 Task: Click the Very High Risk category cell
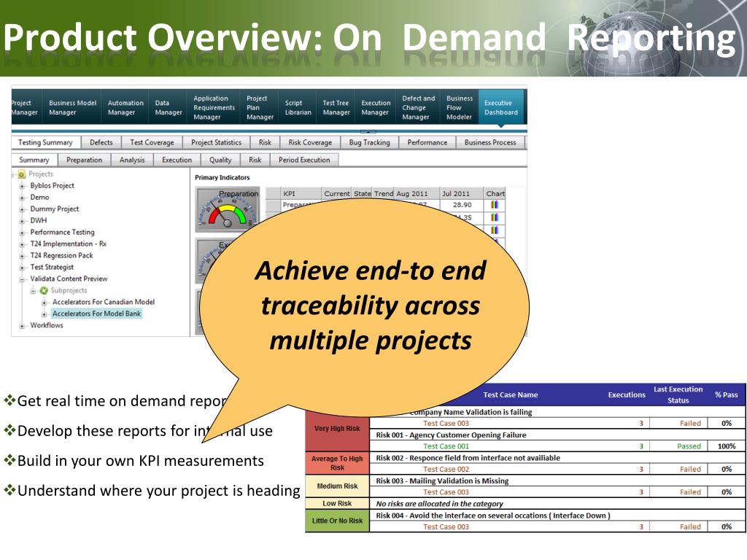click(x=337, y=429)
